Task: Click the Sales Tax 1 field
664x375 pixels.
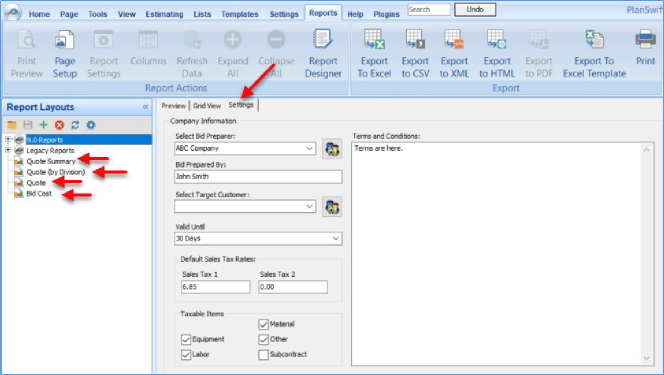Action: pos(216,287)
